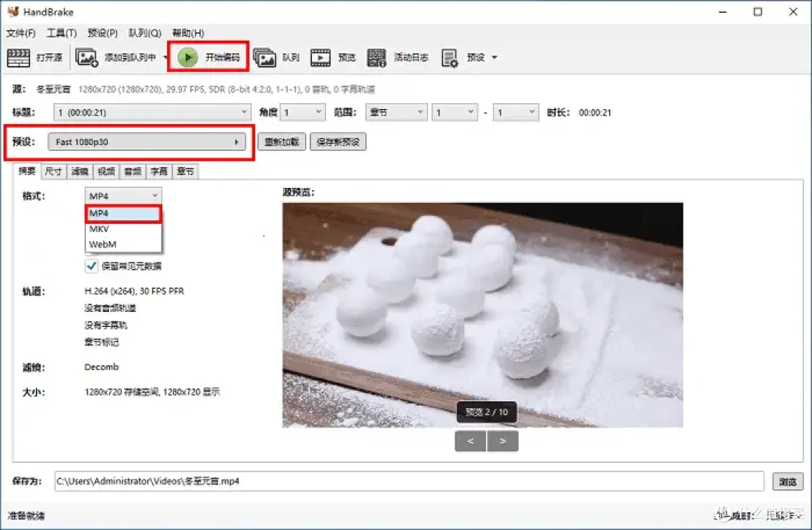Open the Add to Queue dropdown arrow
Viewport: 812px width, 530px height.
165,57
